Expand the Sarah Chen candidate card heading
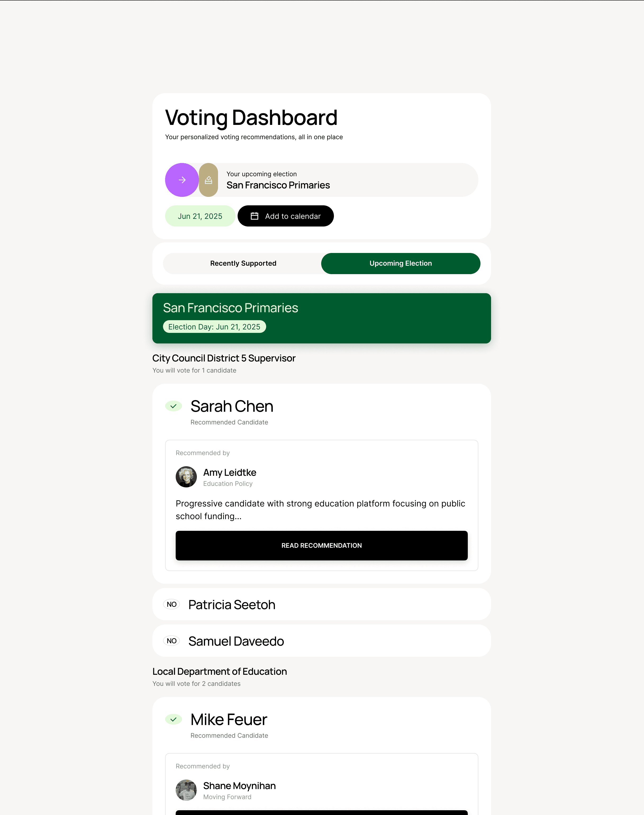Viewport: 644px width, 815px height. [232, 406]
